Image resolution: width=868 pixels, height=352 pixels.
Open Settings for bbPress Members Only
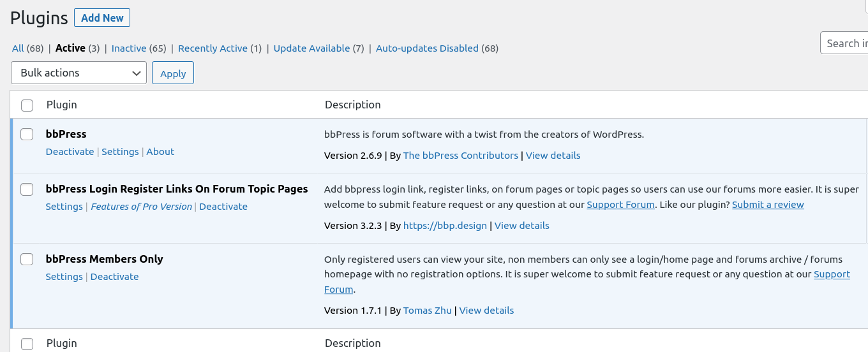pos(64,277)
